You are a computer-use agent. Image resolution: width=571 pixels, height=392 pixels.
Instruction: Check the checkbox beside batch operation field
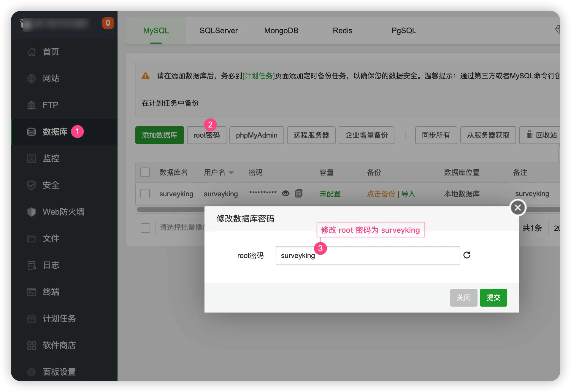[x=145, y=228]
